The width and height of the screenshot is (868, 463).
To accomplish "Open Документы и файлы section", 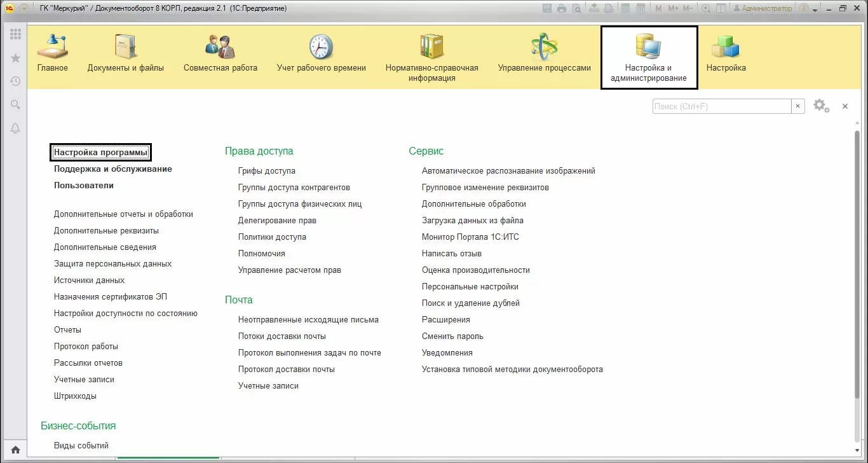I will click(126, 53).
